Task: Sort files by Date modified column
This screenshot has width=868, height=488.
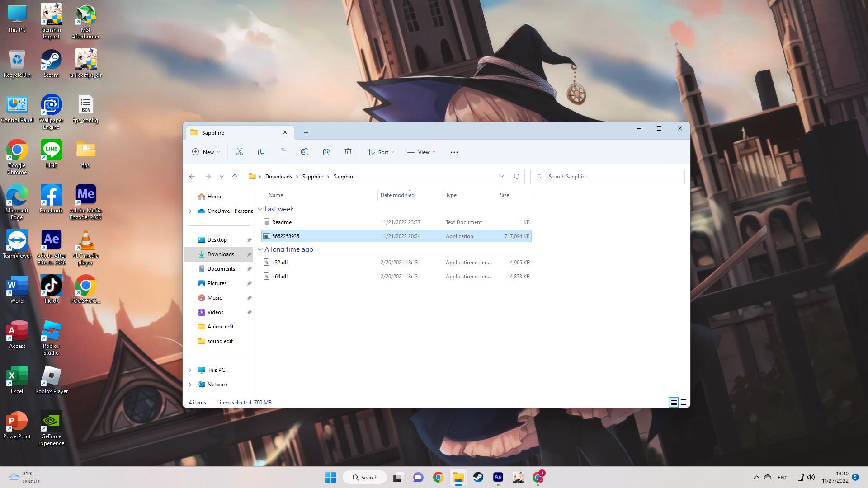Action: click(x=397, y=195)
